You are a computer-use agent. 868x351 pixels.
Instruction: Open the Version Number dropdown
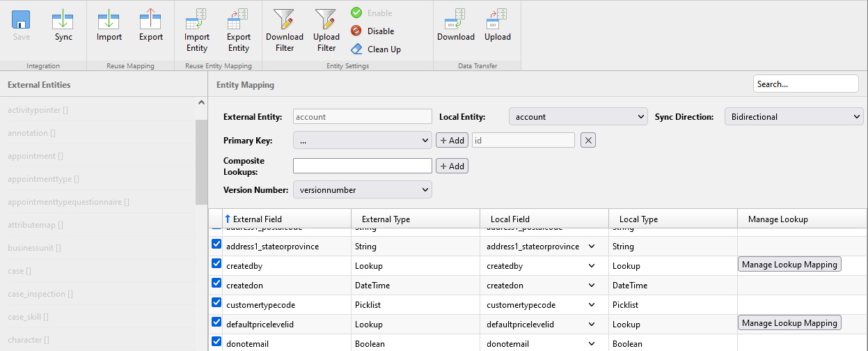[362, 189]
